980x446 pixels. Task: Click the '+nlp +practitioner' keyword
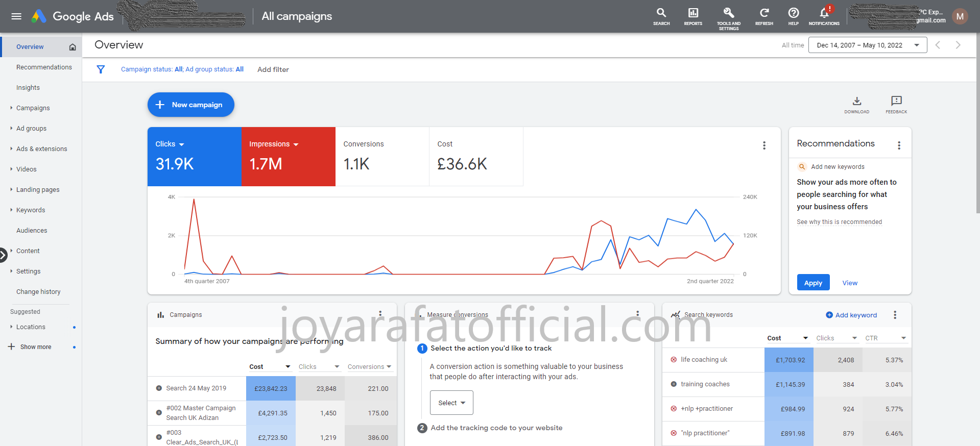(x=707, y=409)
